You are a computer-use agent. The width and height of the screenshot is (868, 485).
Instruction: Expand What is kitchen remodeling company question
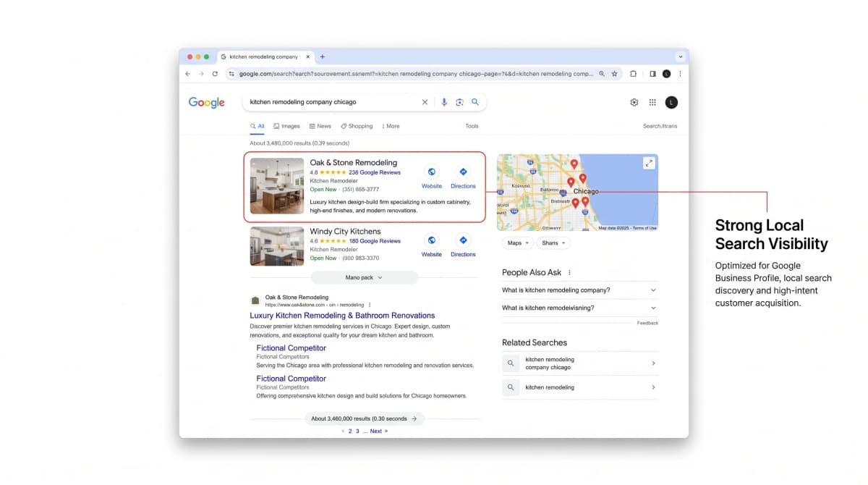579,290
